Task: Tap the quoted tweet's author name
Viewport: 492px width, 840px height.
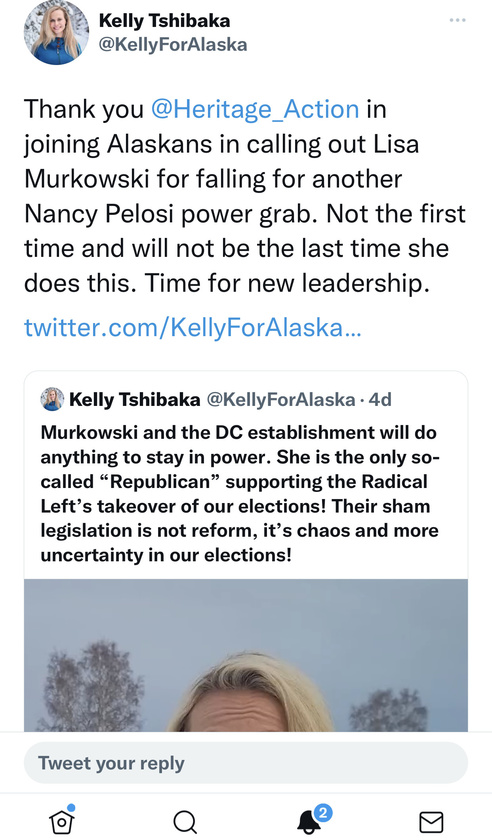Action: [135, 399]
